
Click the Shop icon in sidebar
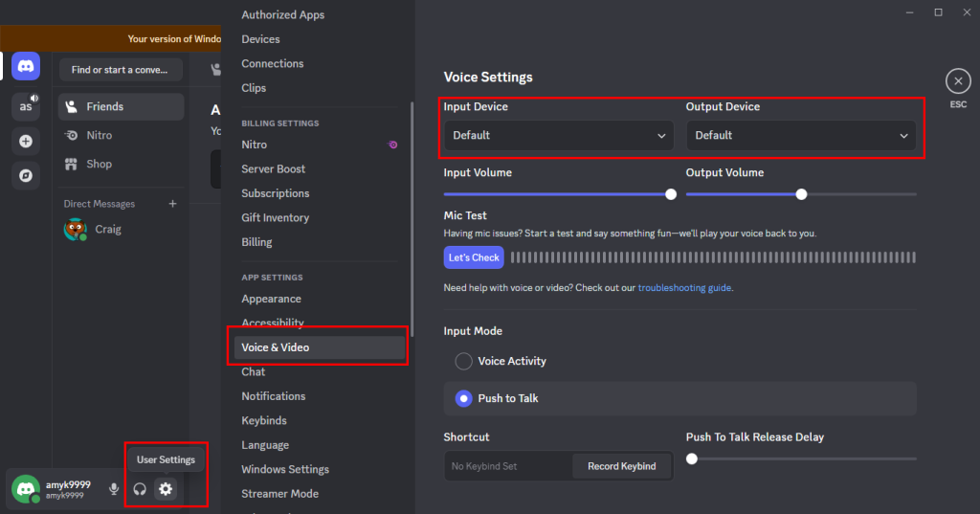(x=71, y=164)
